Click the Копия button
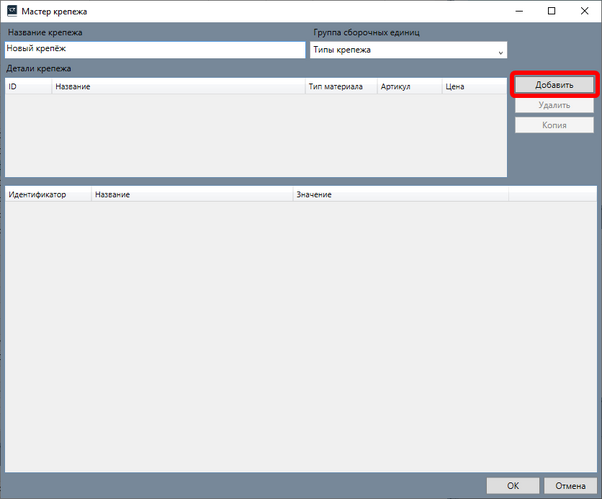 (554, 125)
